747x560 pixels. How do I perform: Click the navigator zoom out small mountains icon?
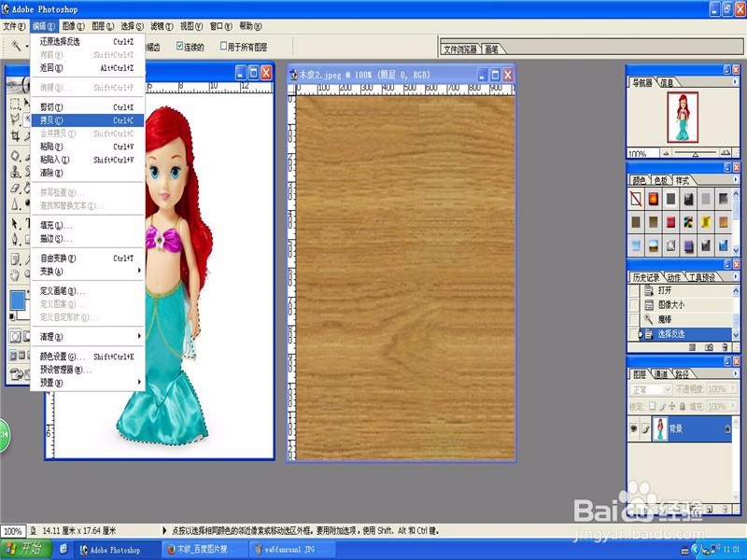666,153
